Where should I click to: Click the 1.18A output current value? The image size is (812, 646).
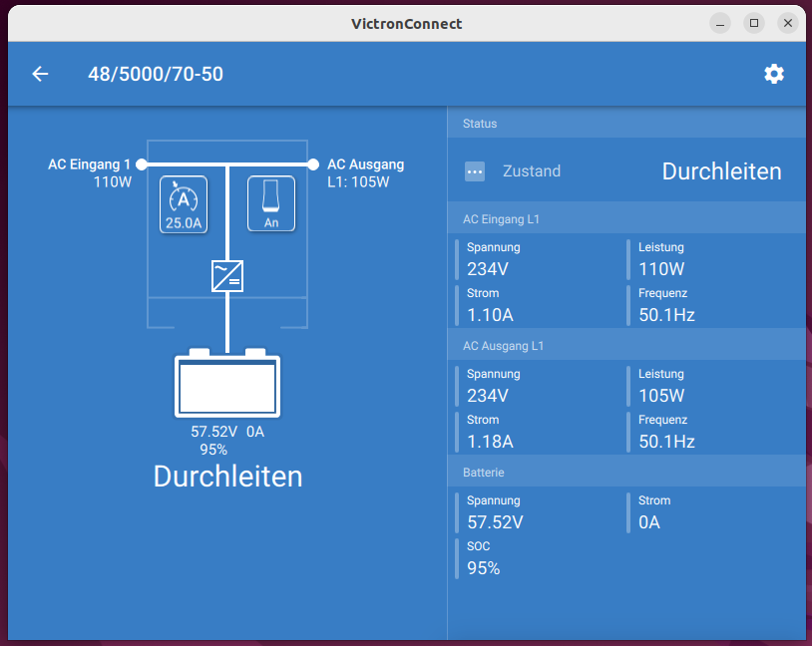(490, 442)
